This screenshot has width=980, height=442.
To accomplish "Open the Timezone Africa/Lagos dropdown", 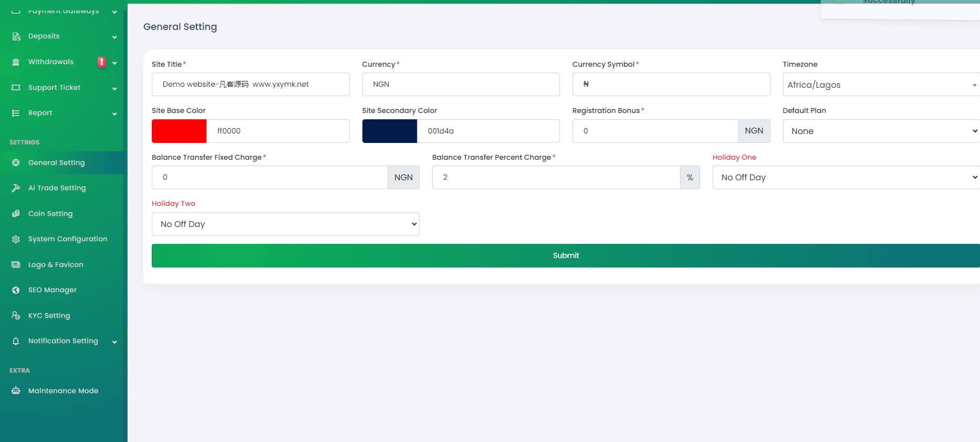I will click(x=880, y=85).
